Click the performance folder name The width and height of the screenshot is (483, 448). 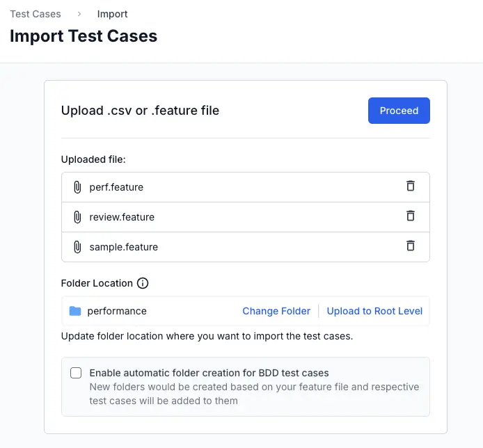tap(117, 311)
